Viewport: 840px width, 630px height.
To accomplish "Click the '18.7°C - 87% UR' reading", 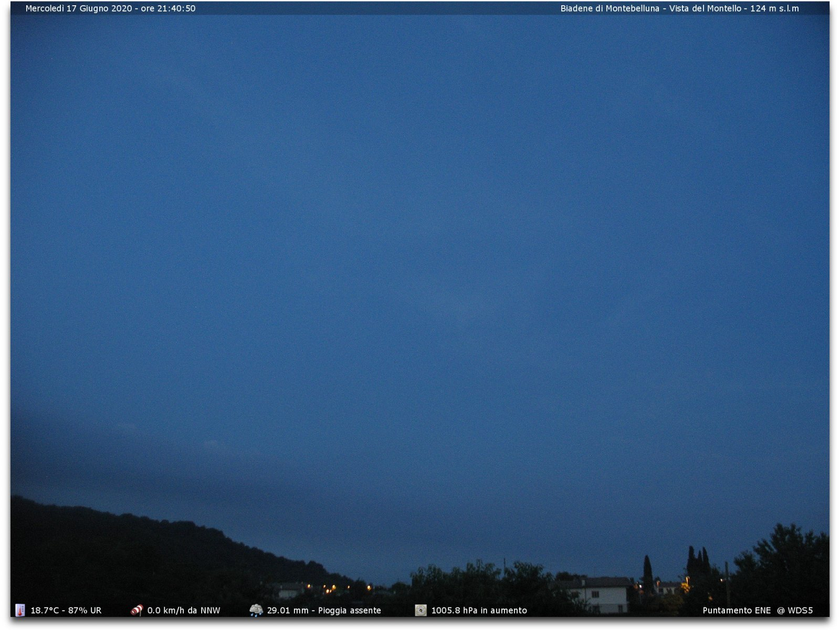I will (x=66, y=611).
